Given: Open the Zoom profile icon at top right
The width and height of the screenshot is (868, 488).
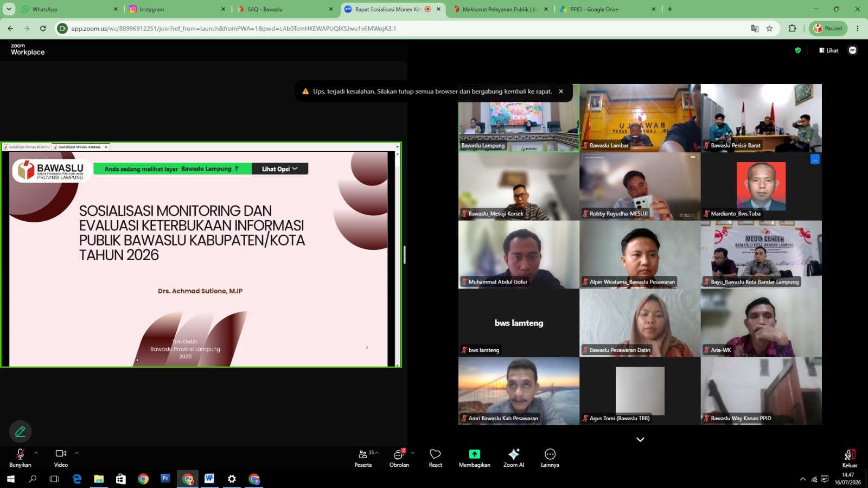Looking at the screenshot, I should pos(853,50).
